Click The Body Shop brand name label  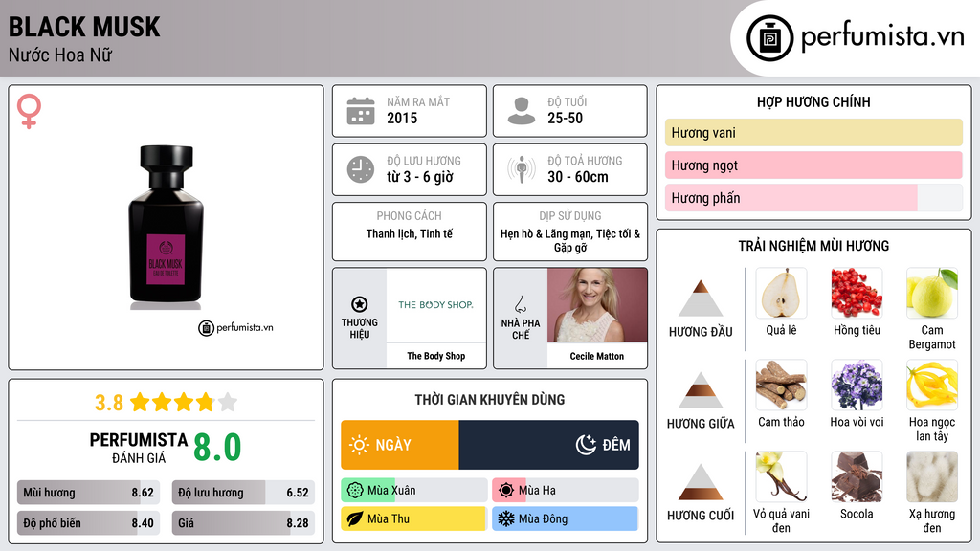tap(436, 356)
